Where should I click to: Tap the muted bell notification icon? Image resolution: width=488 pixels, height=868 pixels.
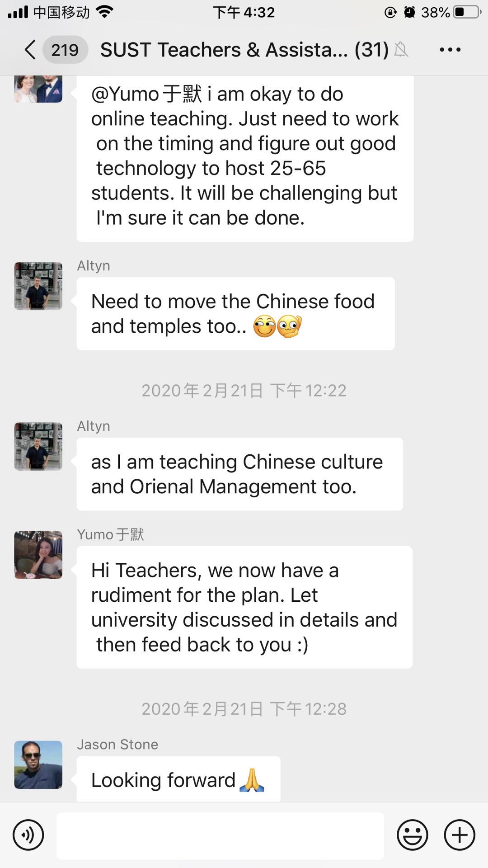pyautogui.click(x=401, y=50)
